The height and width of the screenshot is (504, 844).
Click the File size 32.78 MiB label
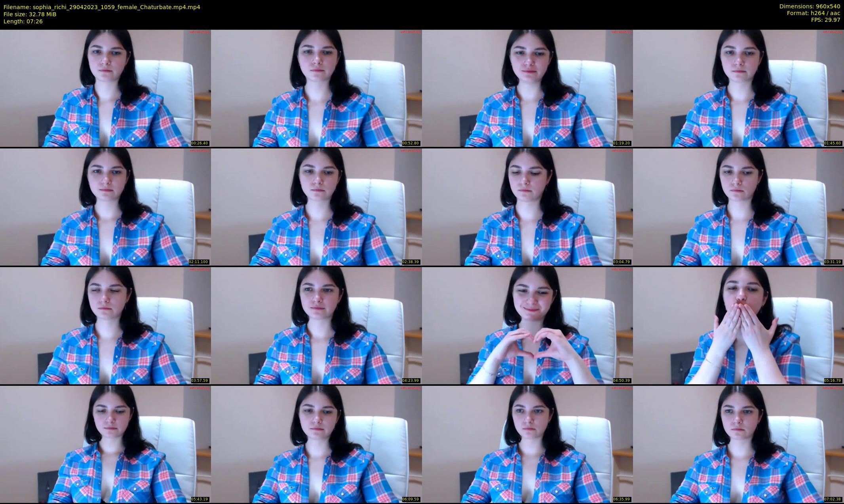30,14
